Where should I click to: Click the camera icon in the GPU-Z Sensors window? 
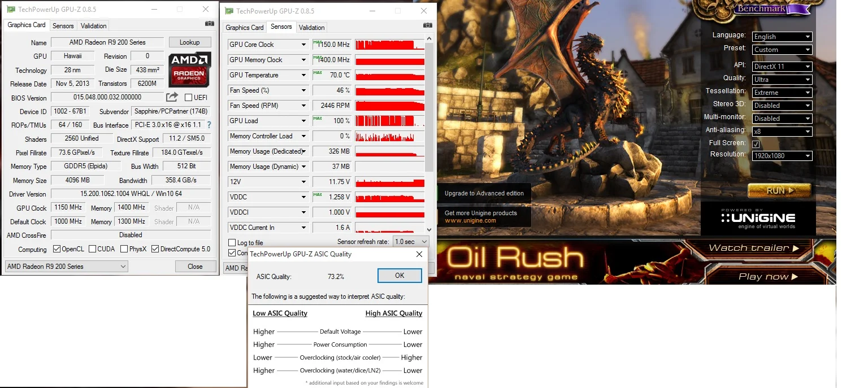point(428,25)
